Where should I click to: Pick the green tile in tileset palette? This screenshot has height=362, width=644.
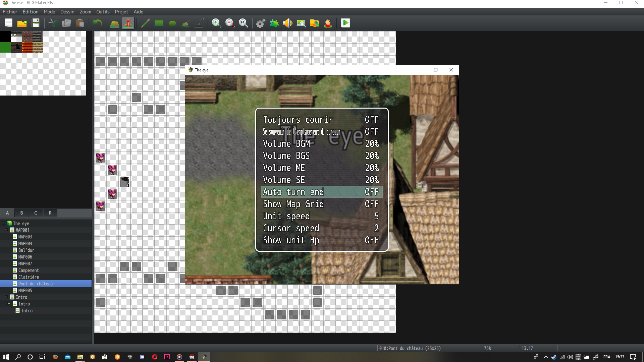(5, 47)
